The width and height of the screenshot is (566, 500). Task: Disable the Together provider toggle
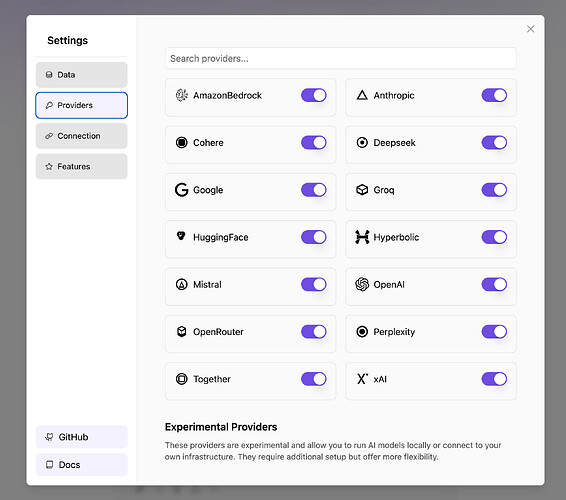314,379
